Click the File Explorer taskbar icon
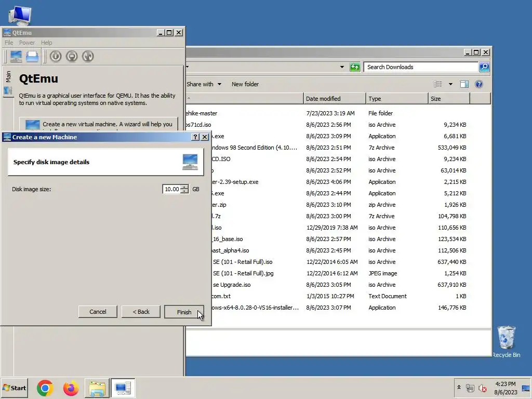Image resolution: width=532 pixels, height=399 pixels. click(97, 388)
